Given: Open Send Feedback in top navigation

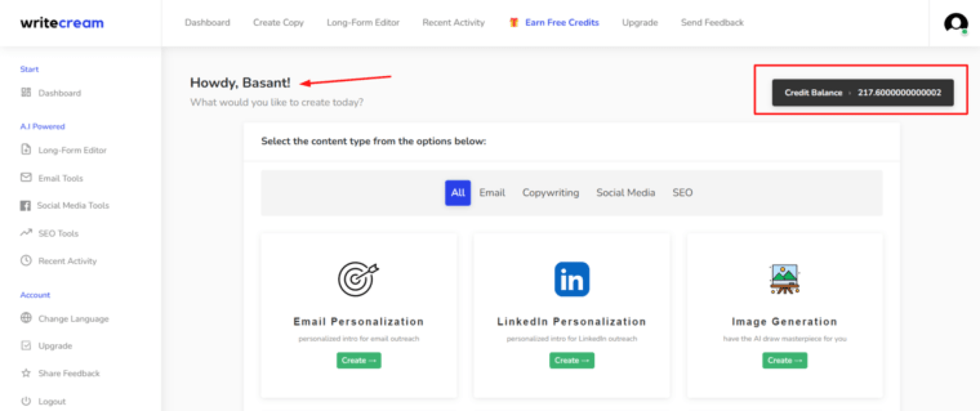Looking at the screenshot, I should (x=712, y=22).
